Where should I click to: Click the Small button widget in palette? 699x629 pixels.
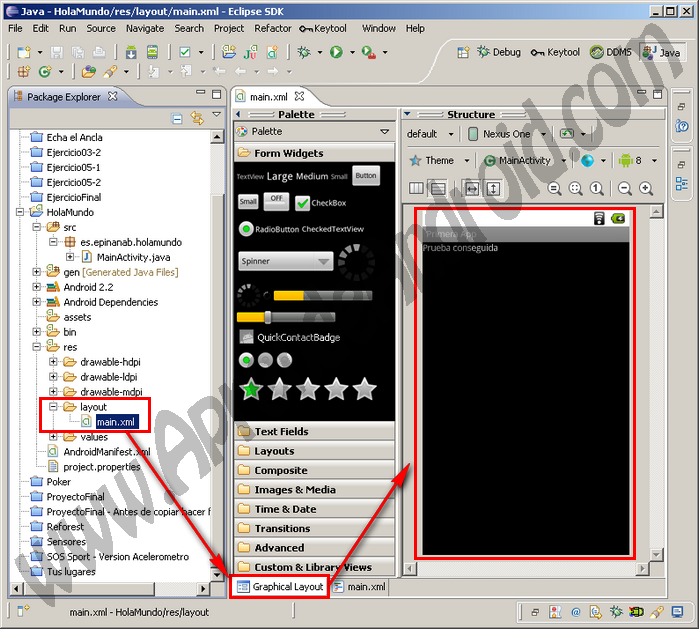pyautogui.click(x=248, y=201)
